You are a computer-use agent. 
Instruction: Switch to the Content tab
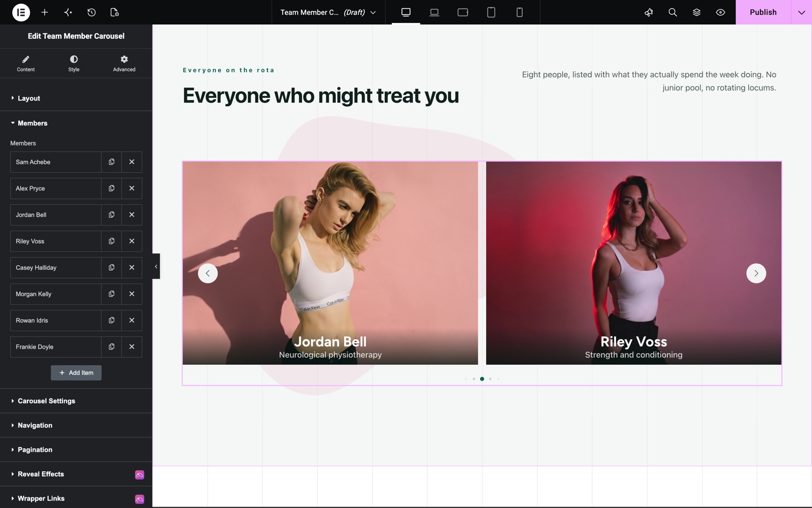(26, 63)
